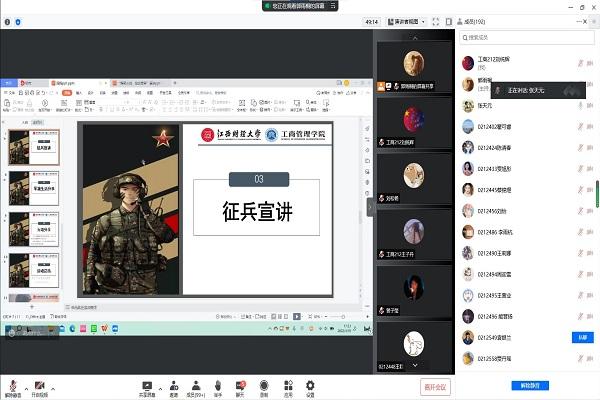Click the blue unmute button under members list

coord(530,385)
